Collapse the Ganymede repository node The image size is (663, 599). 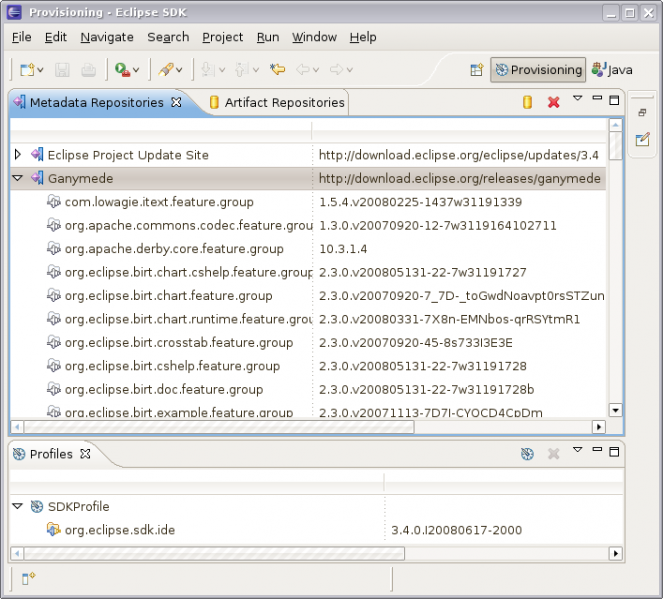point(17,178)
